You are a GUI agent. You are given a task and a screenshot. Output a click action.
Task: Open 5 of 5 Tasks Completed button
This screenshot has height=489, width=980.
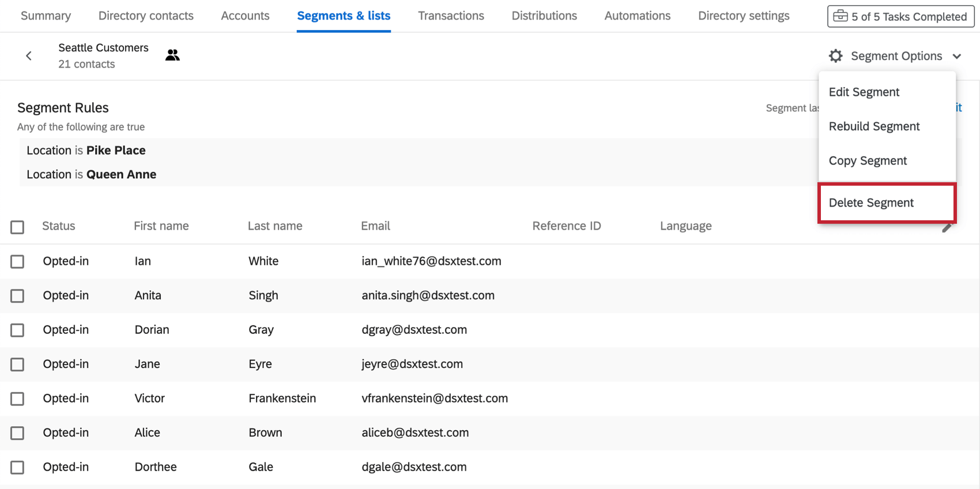click(x=900, y=16)
